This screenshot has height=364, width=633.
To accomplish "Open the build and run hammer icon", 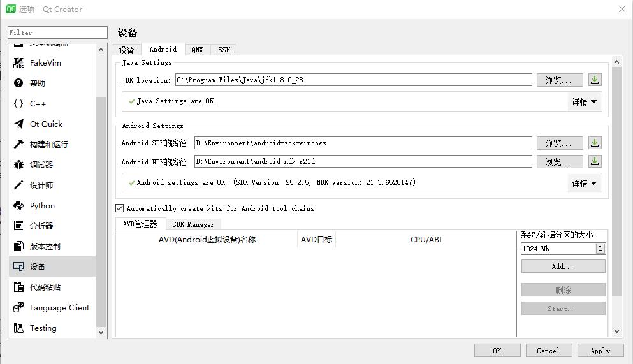I will point(18,144).
